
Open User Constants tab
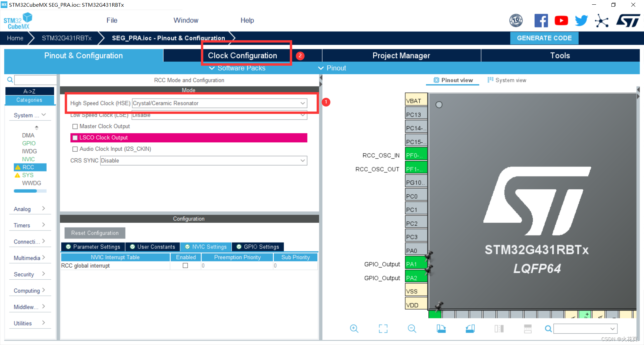tap(153, 247)
